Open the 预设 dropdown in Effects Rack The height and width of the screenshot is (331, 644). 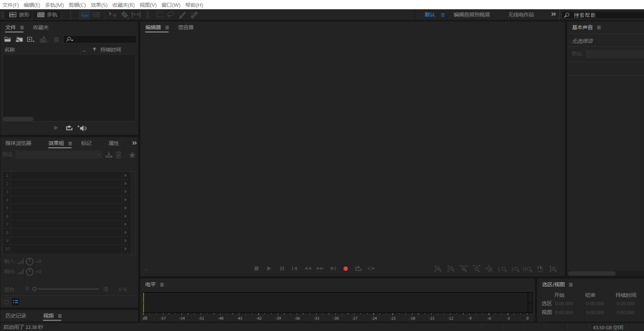tap(59, 155)
